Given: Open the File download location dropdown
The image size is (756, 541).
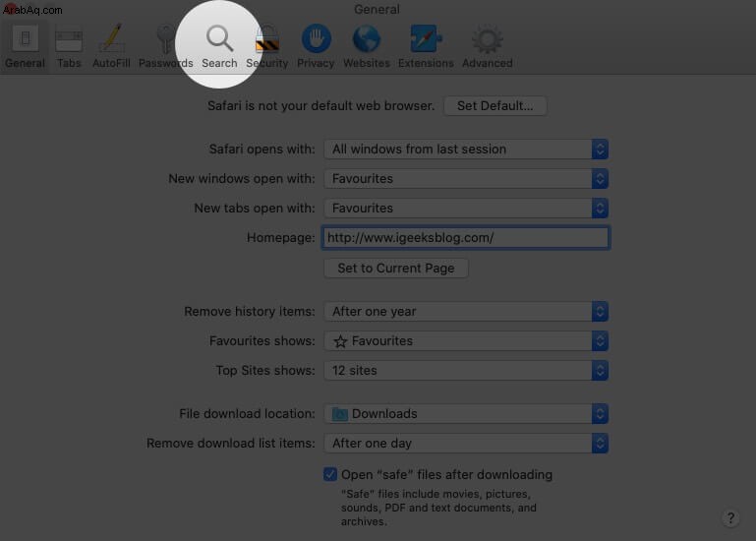Looking at the screenshot, I should click(466, 413).
